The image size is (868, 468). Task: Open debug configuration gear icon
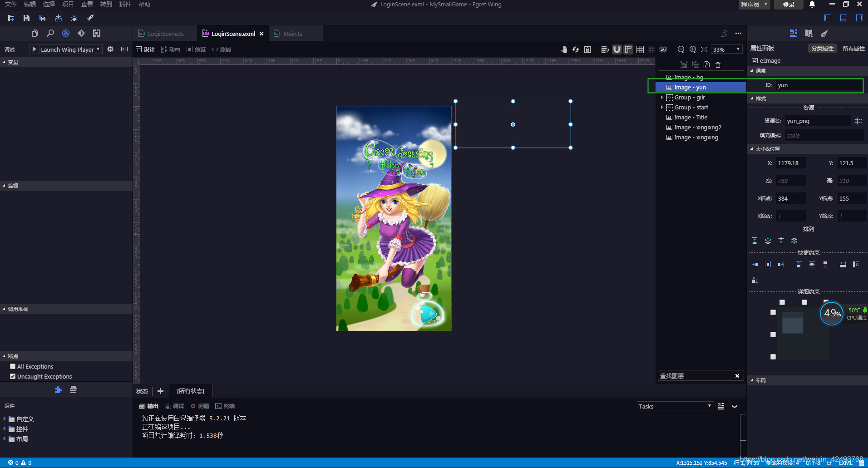(110, 49)
